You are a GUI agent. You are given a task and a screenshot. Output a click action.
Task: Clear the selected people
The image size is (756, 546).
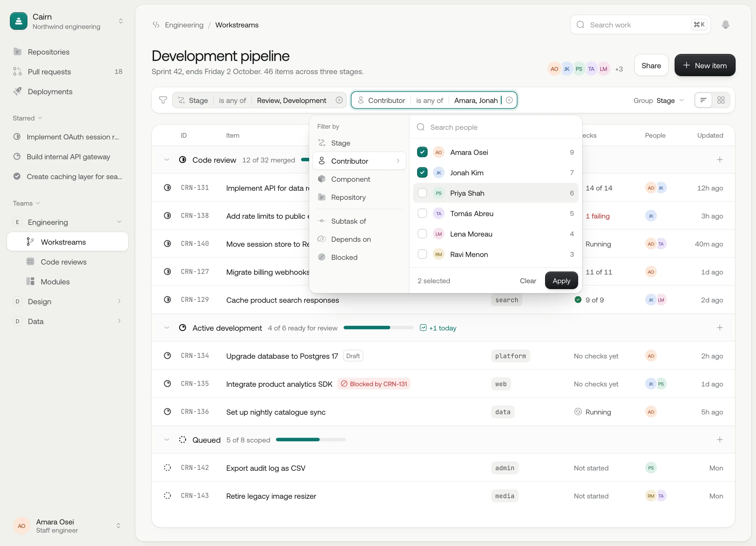click(x=528, y=281)
